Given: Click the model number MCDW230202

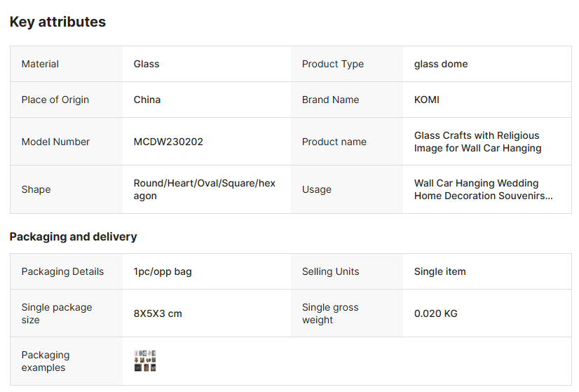Looking at the screenshot, I should pyautogui.click(x=168, y=142).
